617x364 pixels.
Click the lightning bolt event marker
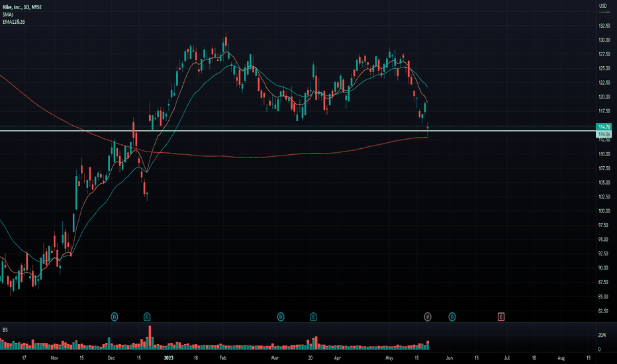click(x=428, y=317)
